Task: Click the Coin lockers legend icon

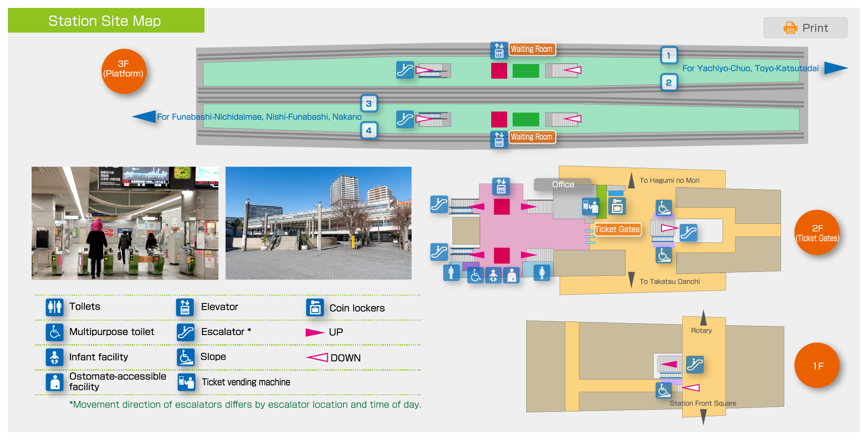Action: click(315, 308)
